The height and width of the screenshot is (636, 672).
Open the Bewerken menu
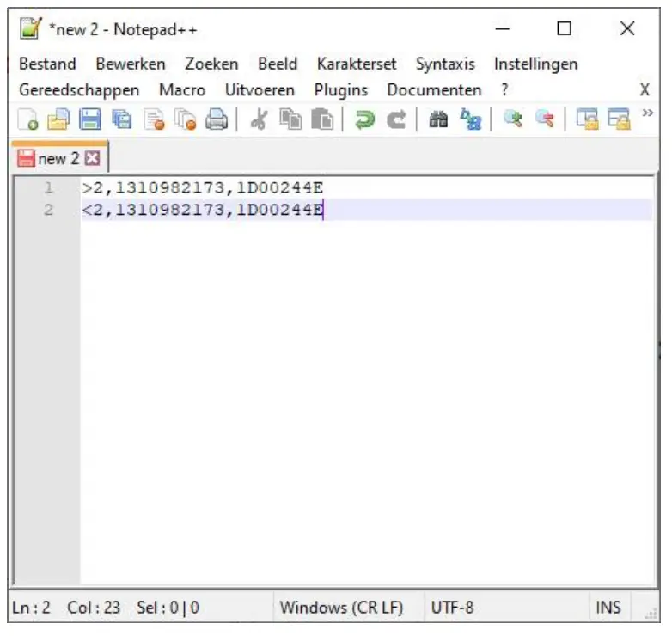tap(131, 64)
